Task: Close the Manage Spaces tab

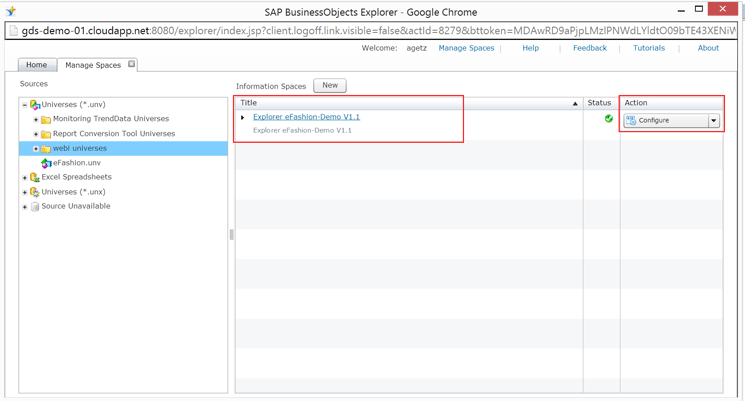Action: pos(132,64)
